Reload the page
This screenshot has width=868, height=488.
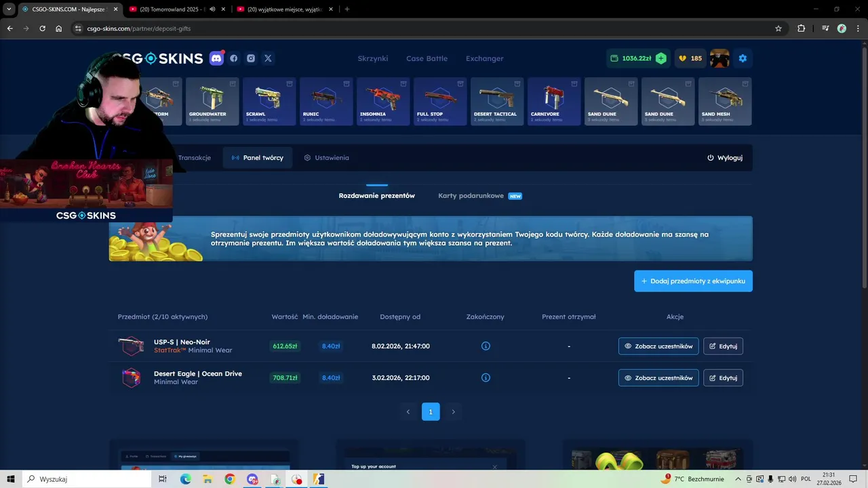[42, 28]
